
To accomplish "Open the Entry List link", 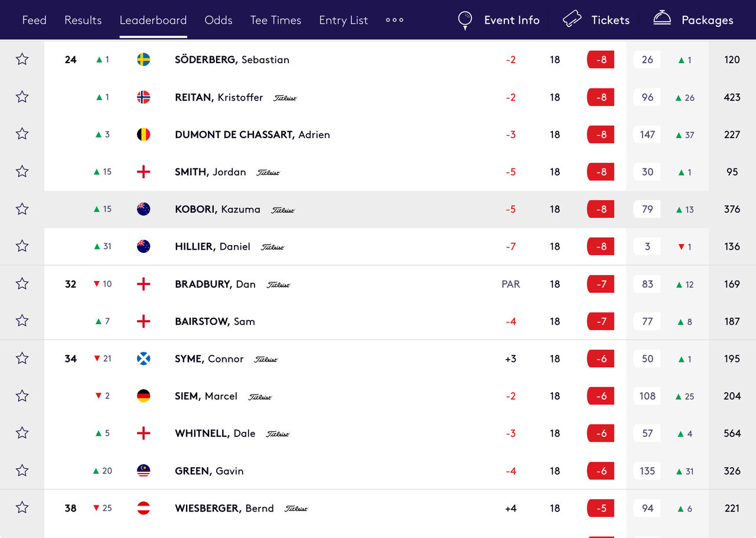I will tap(343, 20).
